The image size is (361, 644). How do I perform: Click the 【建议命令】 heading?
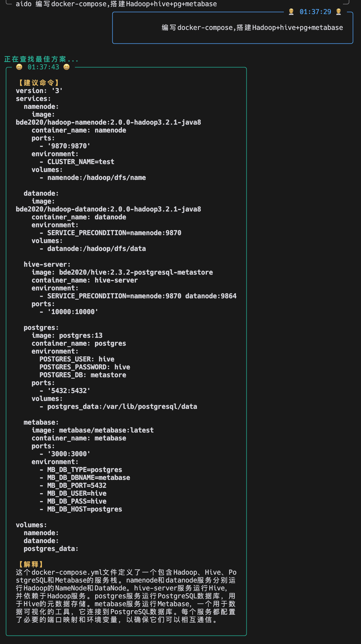pos(39,83)
